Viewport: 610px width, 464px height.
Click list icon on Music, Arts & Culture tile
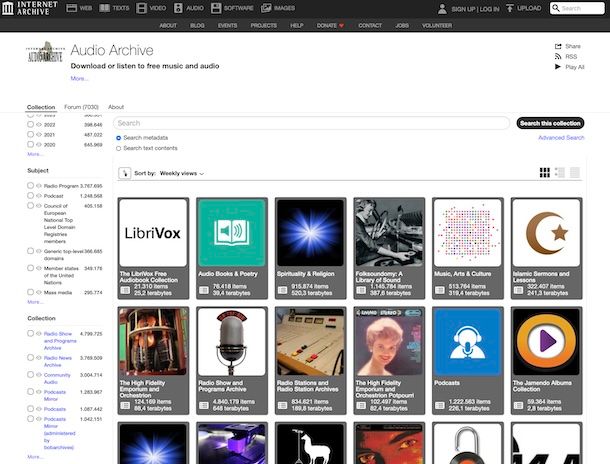(440, 290)
